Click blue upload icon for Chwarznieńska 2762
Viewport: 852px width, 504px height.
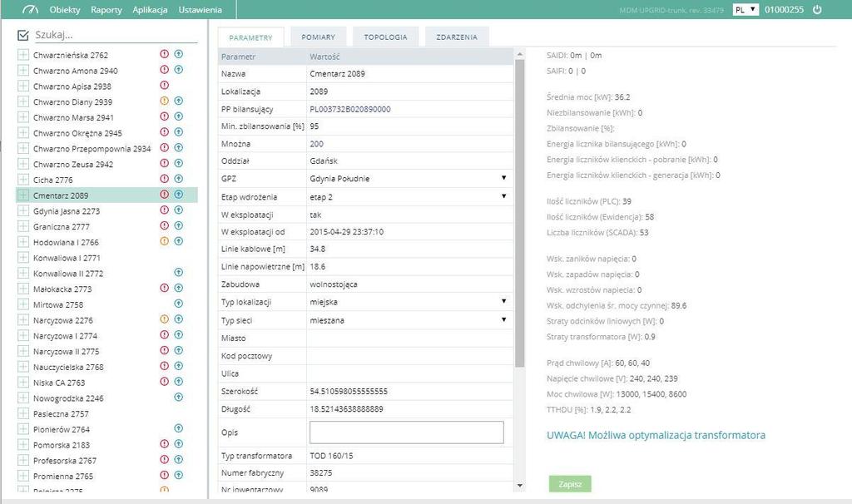178,54
